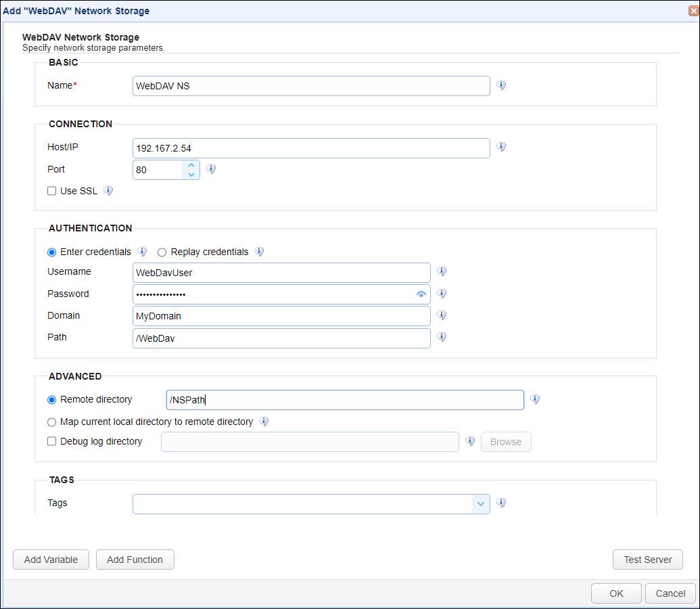
Task: Click the info icon next to Name field
Action: (501, 85)
